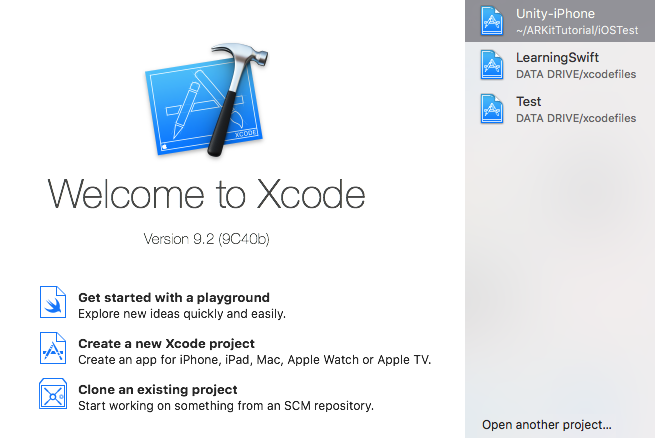Click the clone repository vault icon

(52, 396)
